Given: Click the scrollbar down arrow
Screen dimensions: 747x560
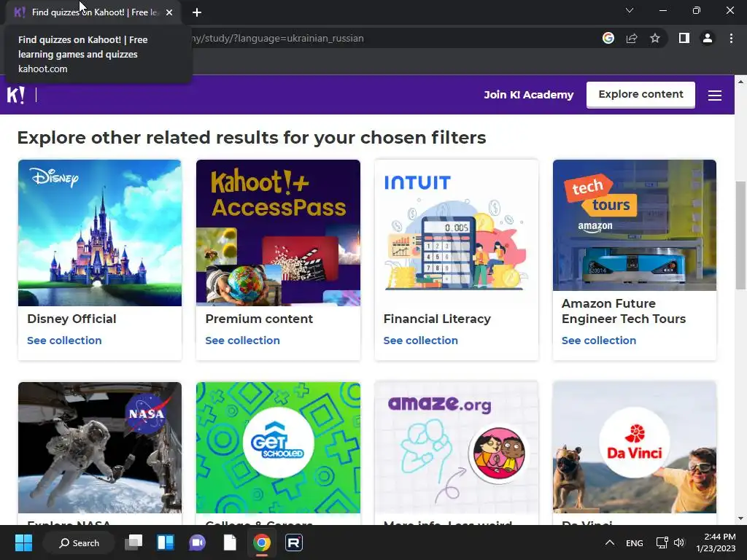Looking at the screenshot, I should coord(741,518).
